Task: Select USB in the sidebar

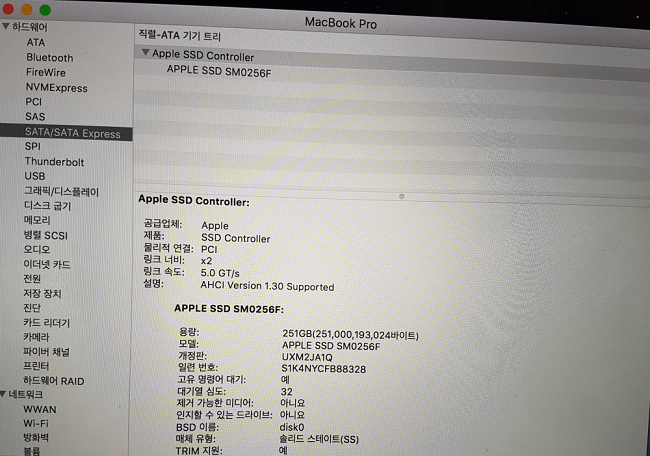Action: pyautogui.click(x=35, y=177)
